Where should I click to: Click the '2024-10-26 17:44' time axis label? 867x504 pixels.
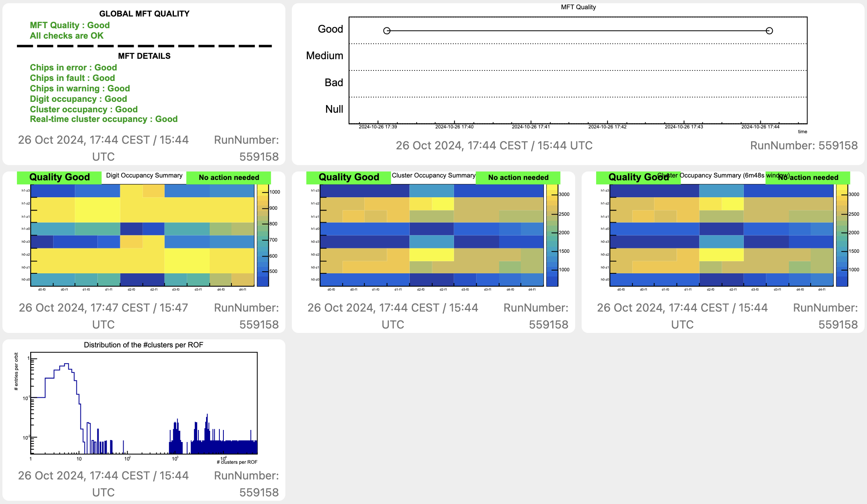point(760,127)
